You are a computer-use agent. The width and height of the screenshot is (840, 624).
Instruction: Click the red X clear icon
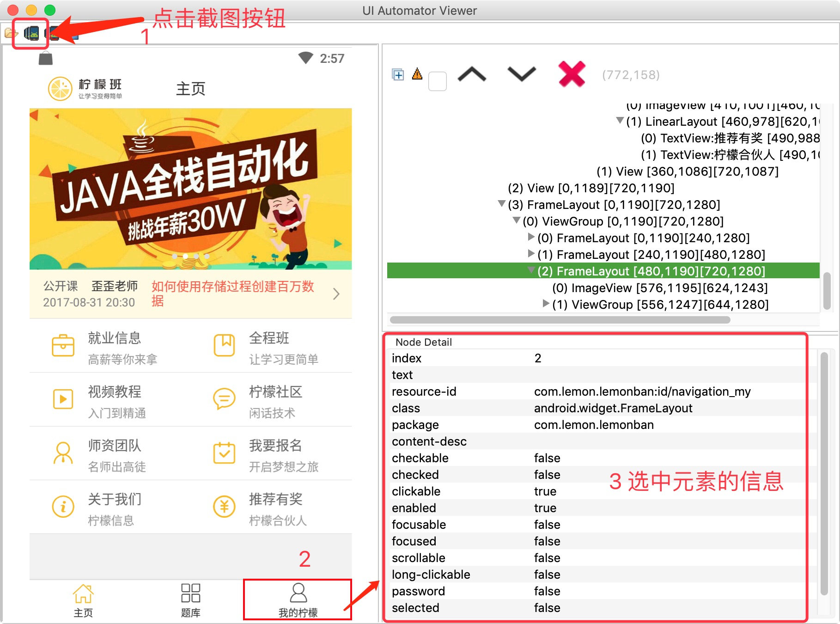tap(572, 74)
